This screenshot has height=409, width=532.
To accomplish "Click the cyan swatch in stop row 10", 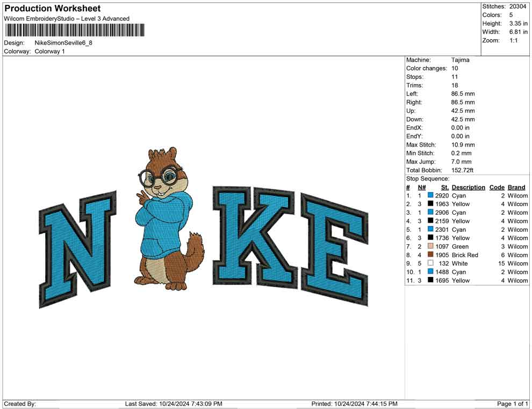I will [430, 272].
